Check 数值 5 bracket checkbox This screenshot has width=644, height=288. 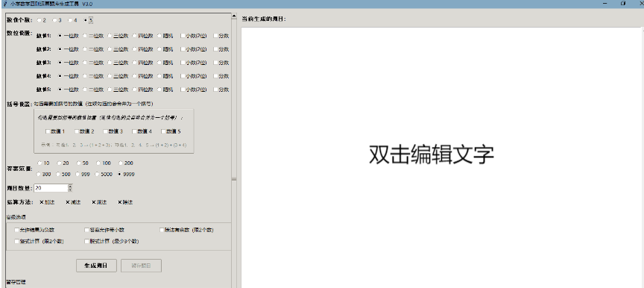pos(163,131)
